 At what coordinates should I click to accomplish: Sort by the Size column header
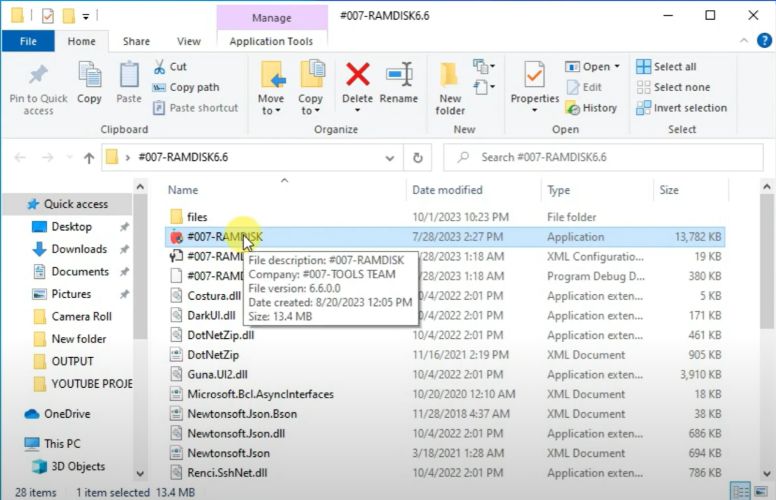point(669,190)
